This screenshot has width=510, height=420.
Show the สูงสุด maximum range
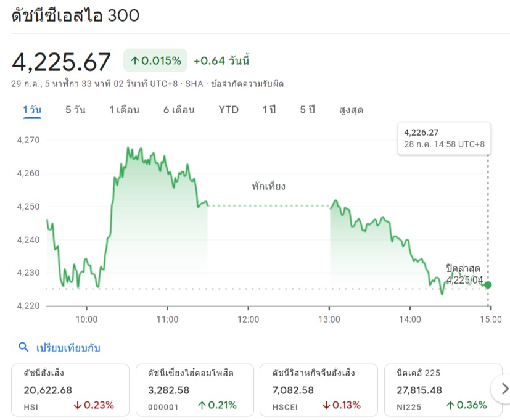(x=351, y=110)
